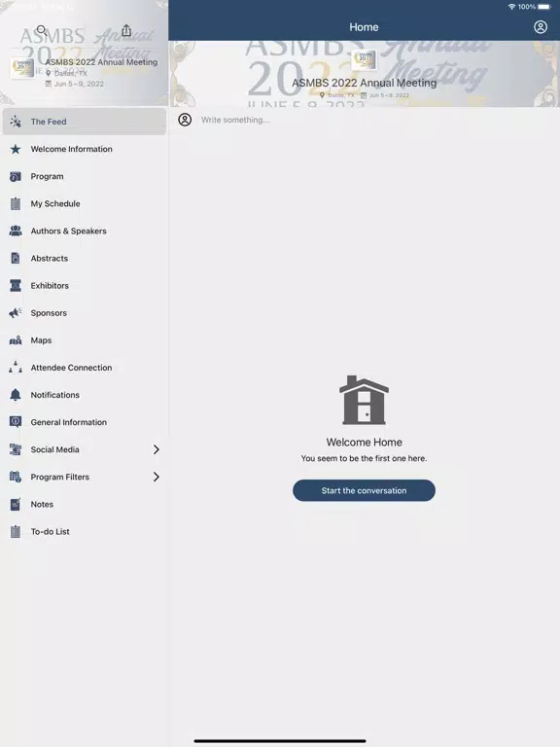
Task: Open To-do List menu item
Action: [85, 531]
